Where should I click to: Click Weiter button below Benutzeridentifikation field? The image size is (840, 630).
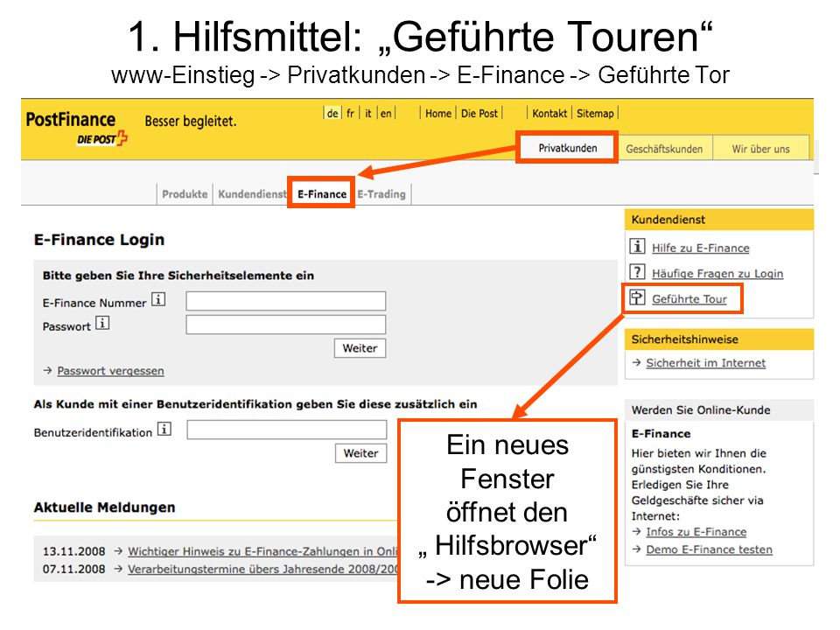click(361, 453)
